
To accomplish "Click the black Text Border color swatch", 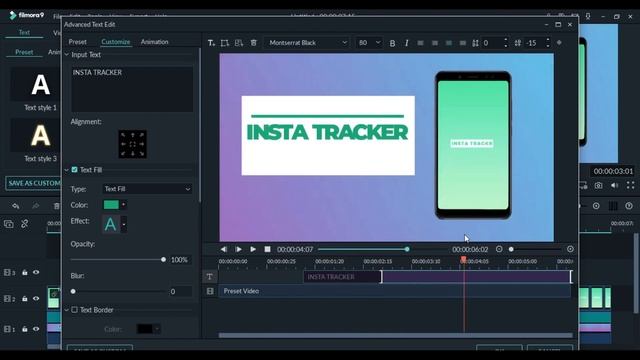I will (144, 329).
